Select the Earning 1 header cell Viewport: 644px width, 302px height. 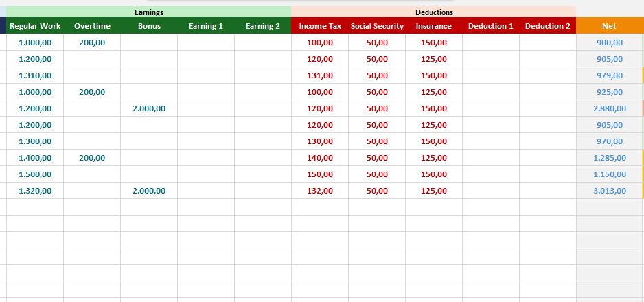click(x=206, y=26)
